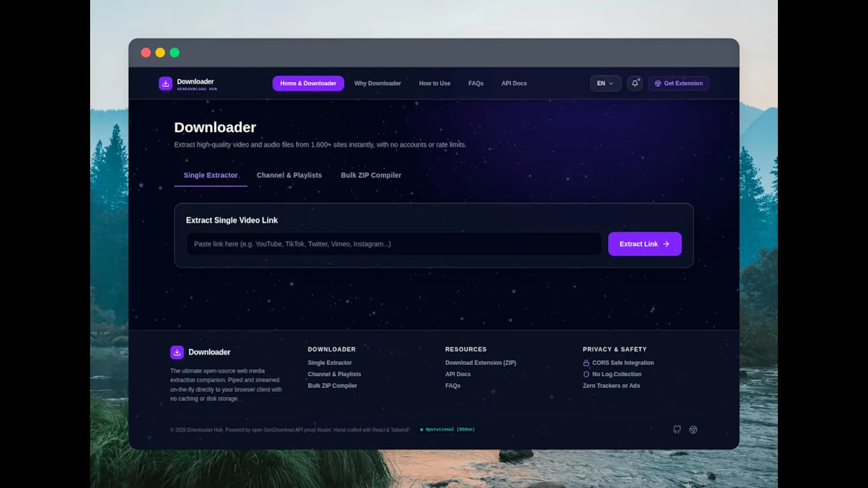Image resolution: width=868 pixels, height=488 pixels.
Task: Open the EN language dropdown
Action: click(x=605, y=84)
